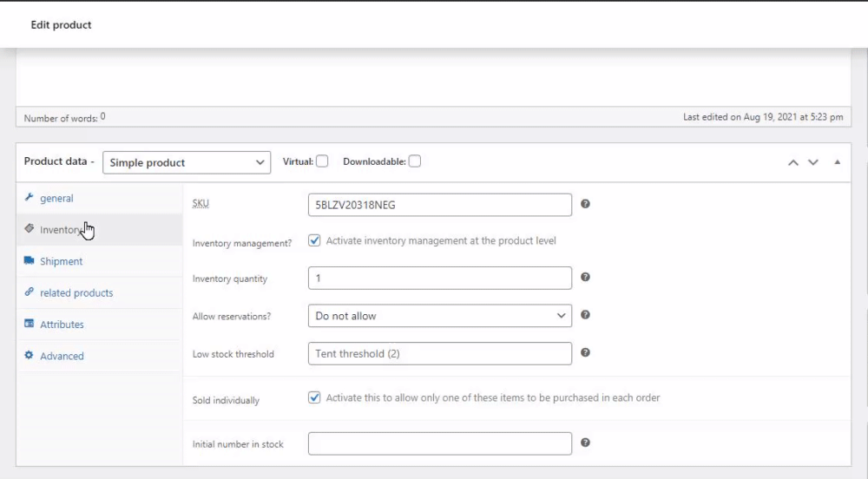Click the list icon beside Attributes
The image size is (868, 479).
pyautogui.click(x=29, y=323)
